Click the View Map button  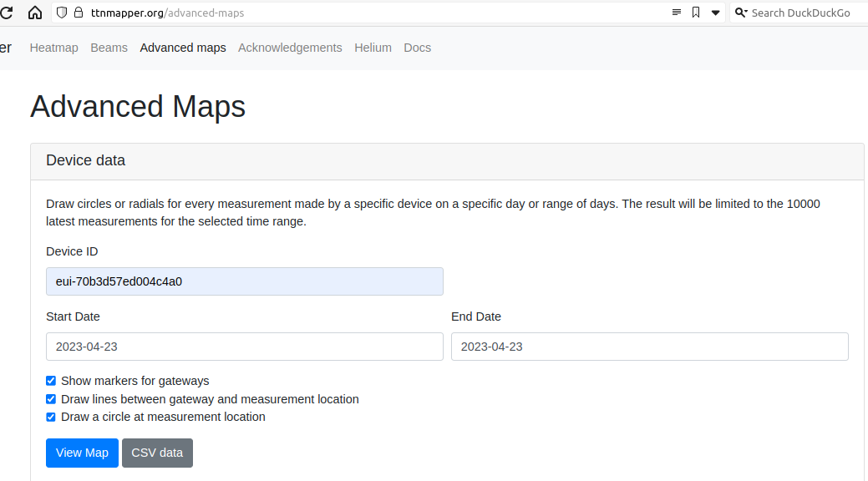[82, 453]
